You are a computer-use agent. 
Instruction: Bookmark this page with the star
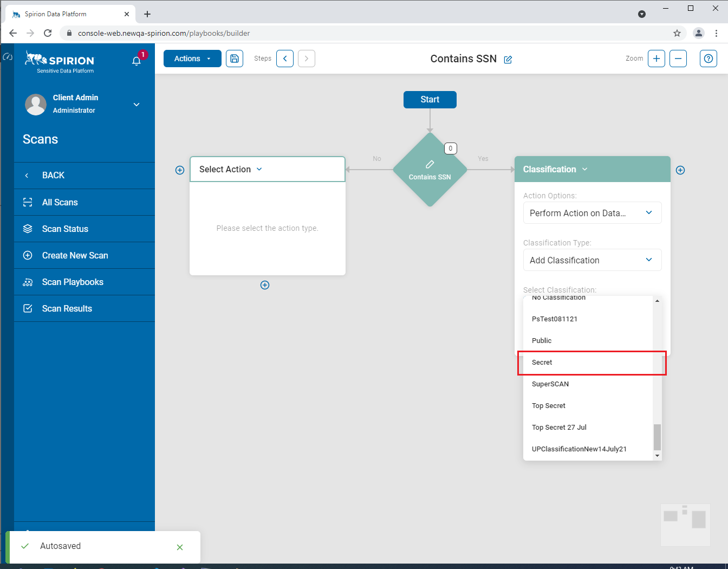pyautogui.click(x=677, y=33)
